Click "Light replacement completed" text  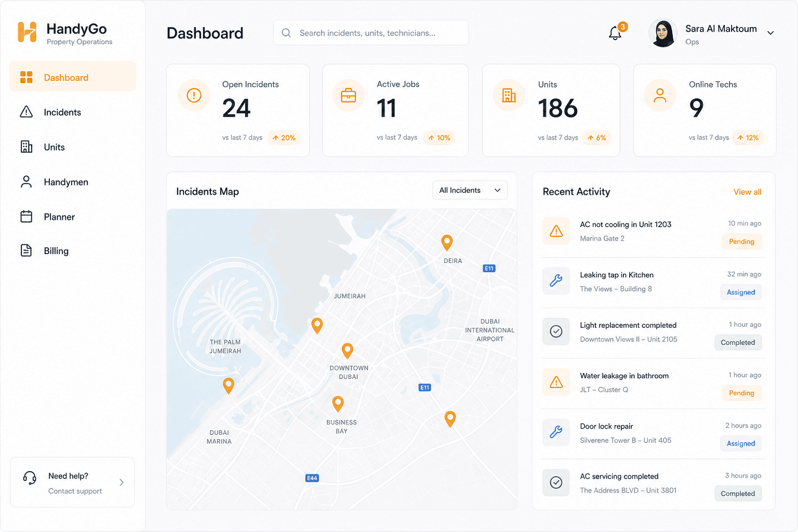[628, 325]
